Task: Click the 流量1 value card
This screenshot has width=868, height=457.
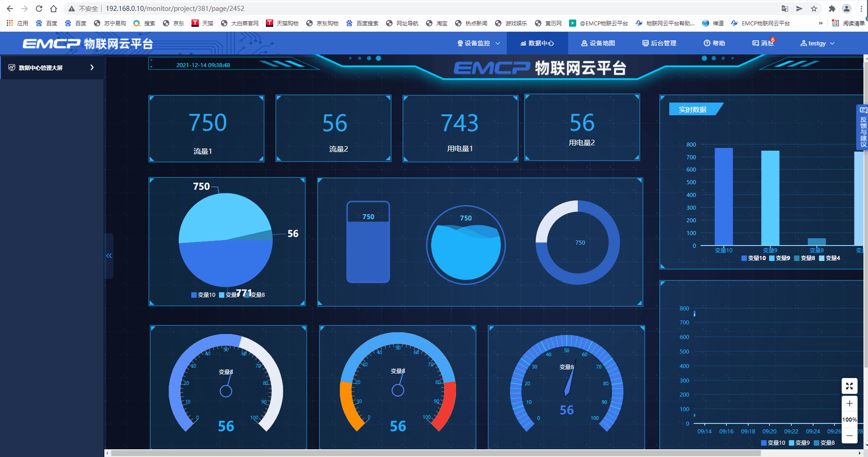Action: tap(206, 129)
